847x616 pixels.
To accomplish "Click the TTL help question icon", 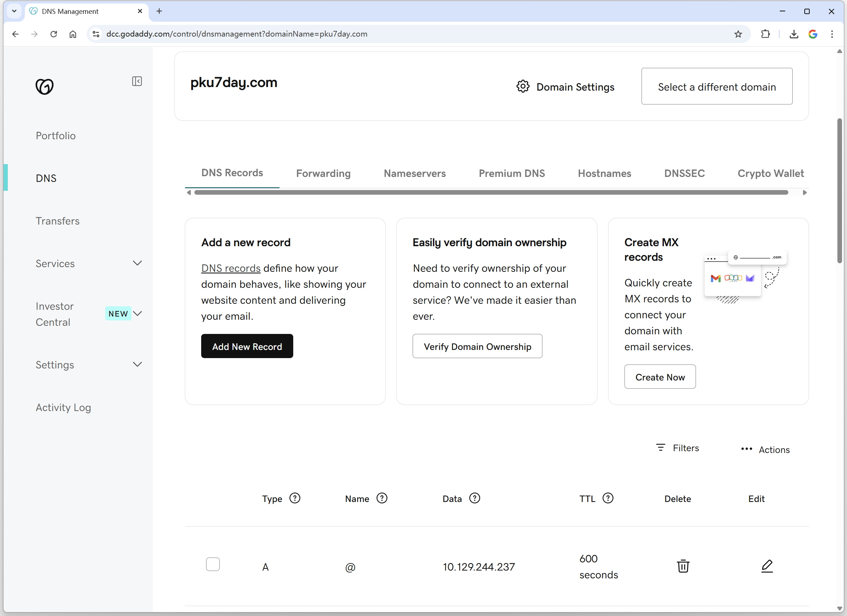I will coord(607,498).
